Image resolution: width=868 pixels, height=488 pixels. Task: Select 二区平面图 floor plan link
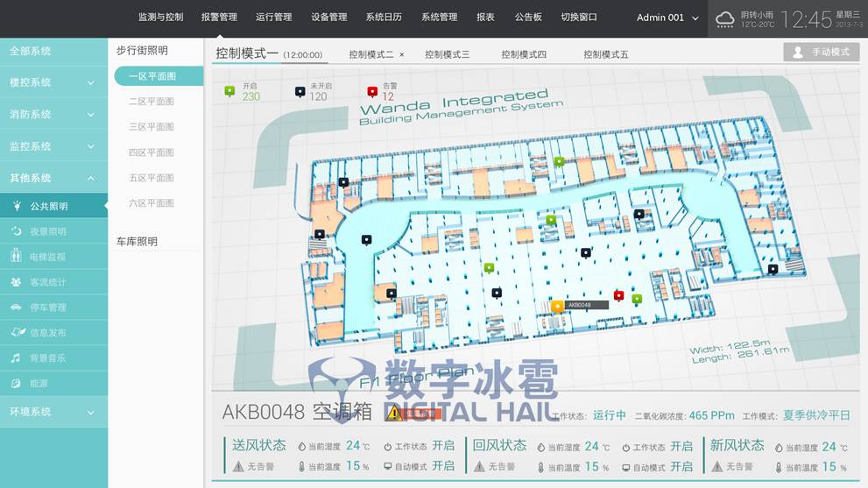151,102
